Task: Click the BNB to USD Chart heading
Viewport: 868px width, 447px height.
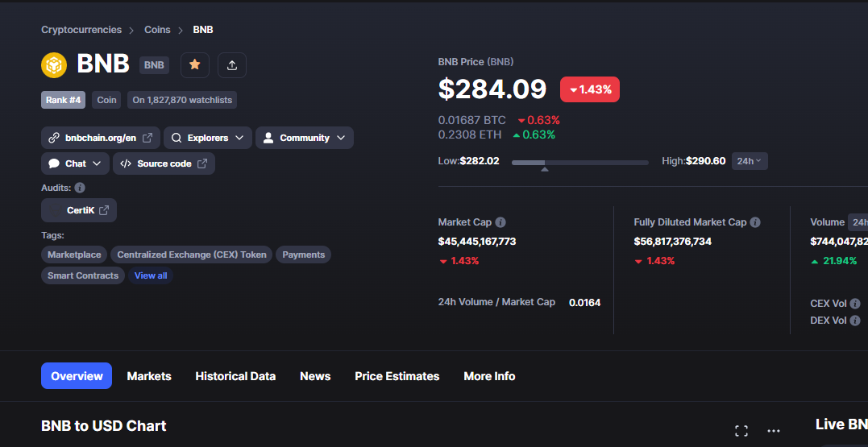Action: tap(103, 425)
